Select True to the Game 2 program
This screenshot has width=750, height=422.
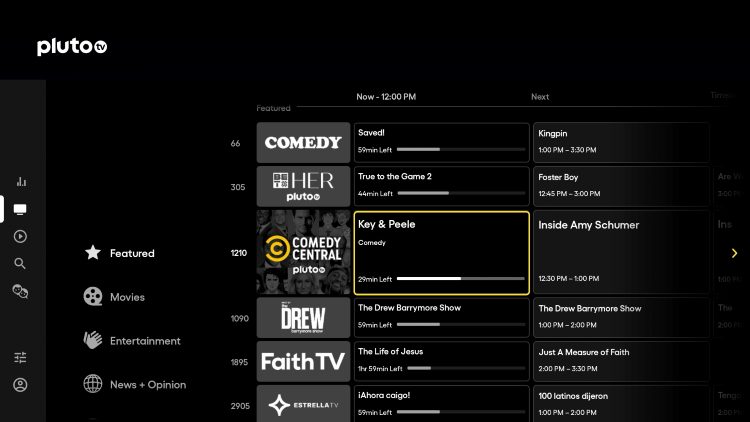click(441, 187)
